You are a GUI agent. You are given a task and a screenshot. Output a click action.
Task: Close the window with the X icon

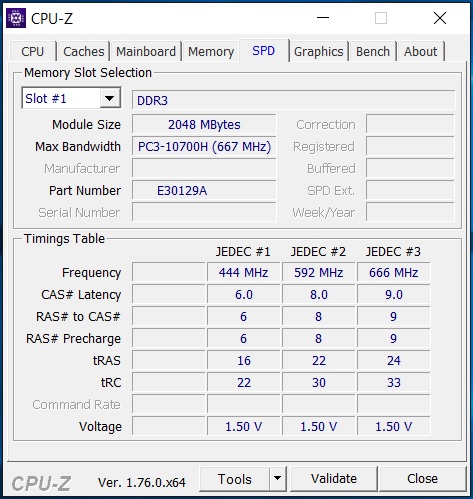coord(440,18)
